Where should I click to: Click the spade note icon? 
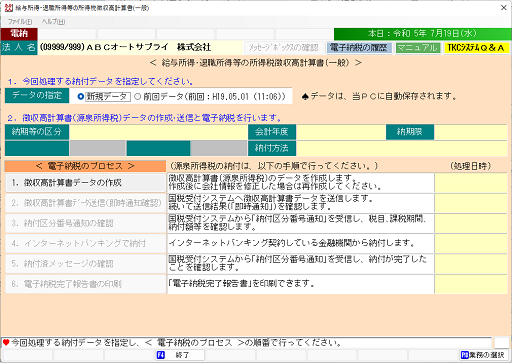click(x=305, y=97)
